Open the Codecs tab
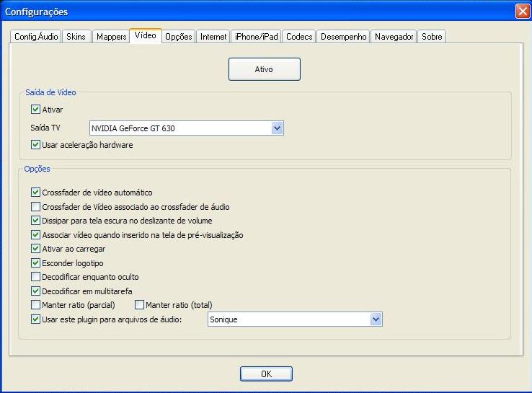 coord(299,37)
